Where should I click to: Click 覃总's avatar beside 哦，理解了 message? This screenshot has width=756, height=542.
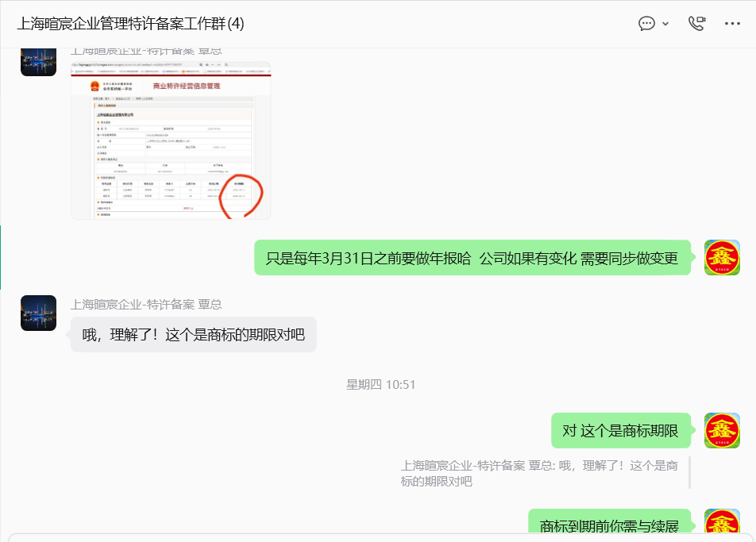pos(39,313)
